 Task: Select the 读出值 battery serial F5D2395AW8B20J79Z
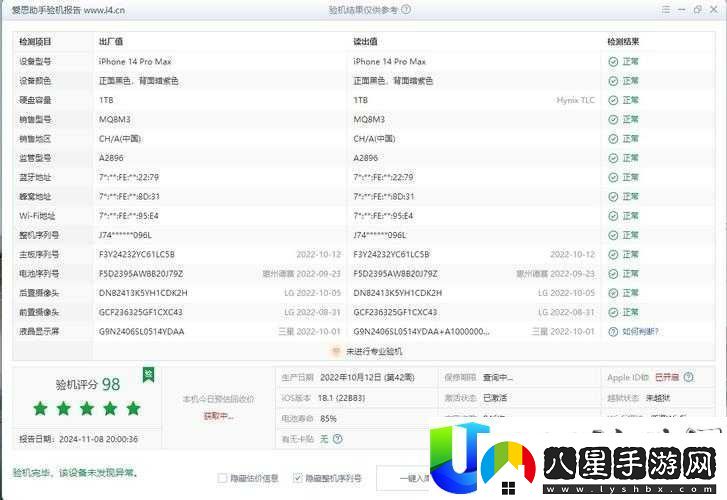pos(395,274)
